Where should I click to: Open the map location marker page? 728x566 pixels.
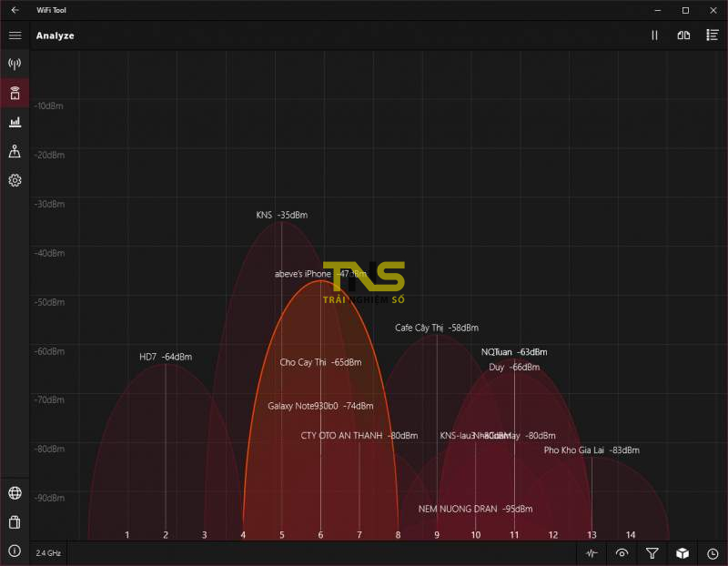pyautogui.click(x=15, y=151)
